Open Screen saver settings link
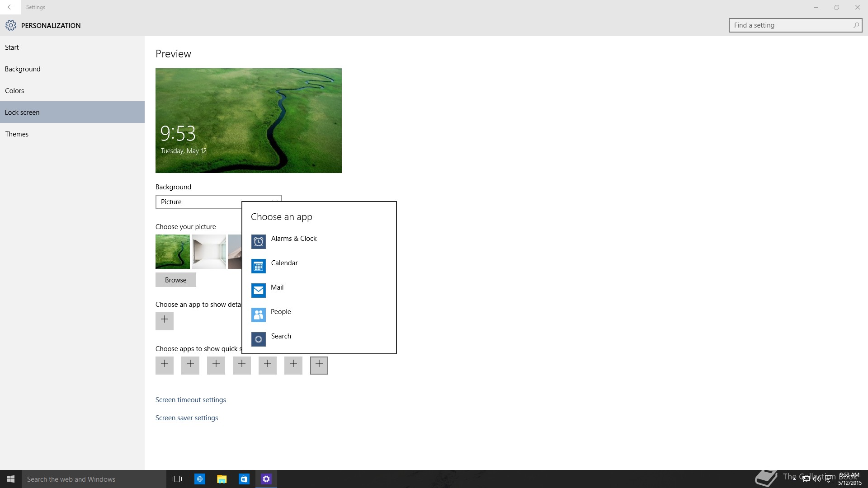This screenshot has width=868, height=488. (x=187, y=418)
